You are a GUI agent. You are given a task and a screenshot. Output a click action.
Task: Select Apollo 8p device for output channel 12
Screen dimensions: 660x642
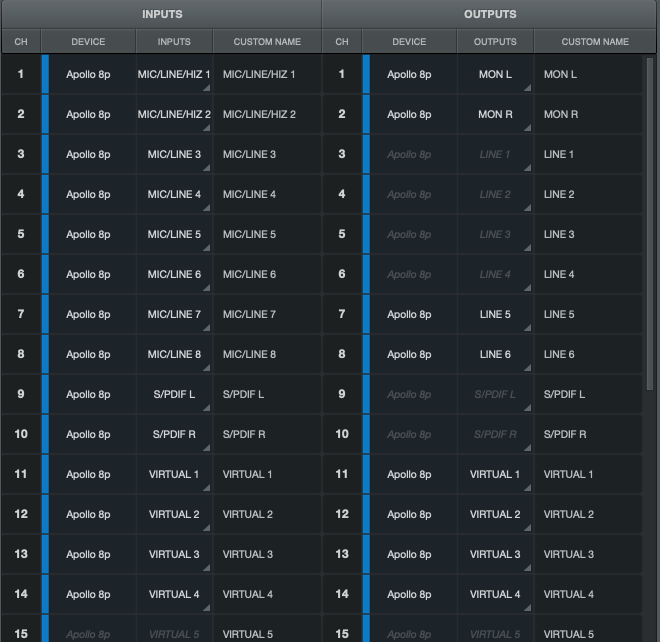[409, 514]
